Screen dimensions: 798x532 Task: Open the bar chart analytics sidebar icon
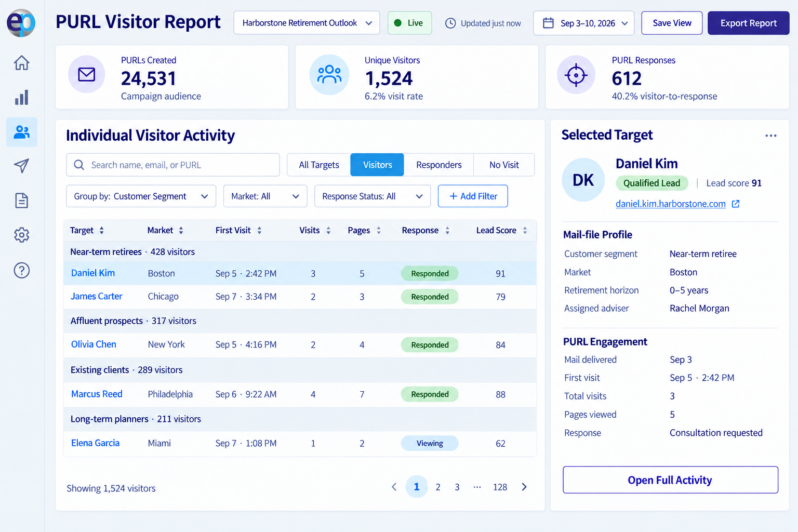pos(21,97)
